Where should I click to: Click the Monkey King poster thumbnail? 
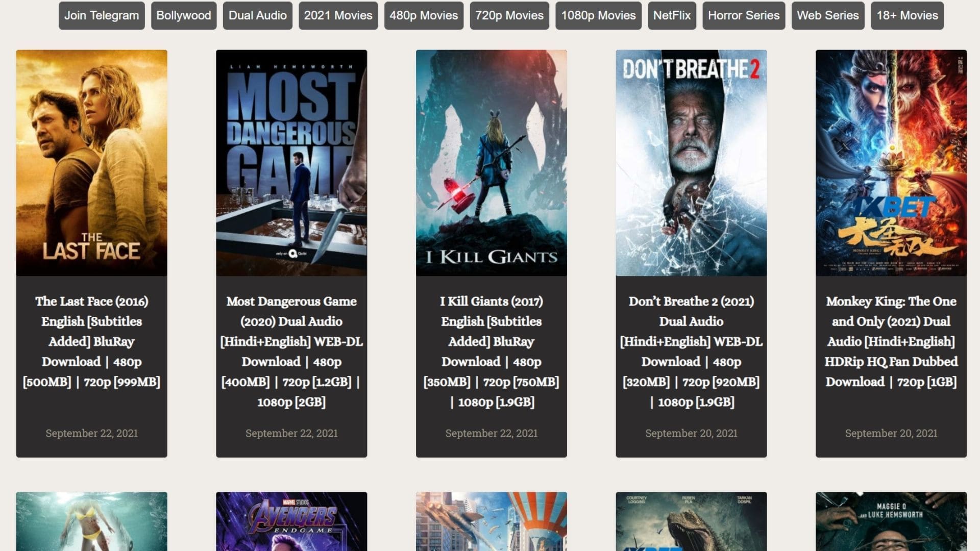click(891, 163)
